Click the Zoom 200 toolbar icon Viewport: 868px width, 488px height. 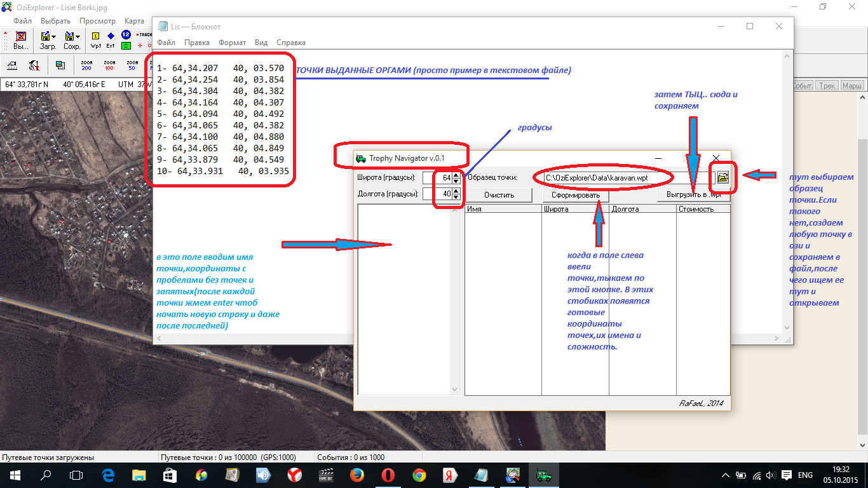86,65
